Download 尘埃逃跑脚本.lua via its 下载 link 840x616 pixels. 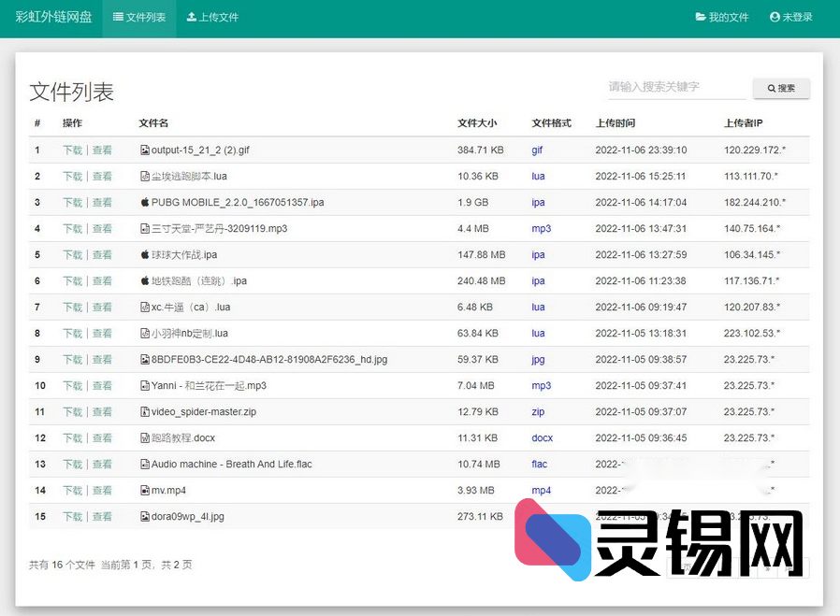[x=73, y=176]
